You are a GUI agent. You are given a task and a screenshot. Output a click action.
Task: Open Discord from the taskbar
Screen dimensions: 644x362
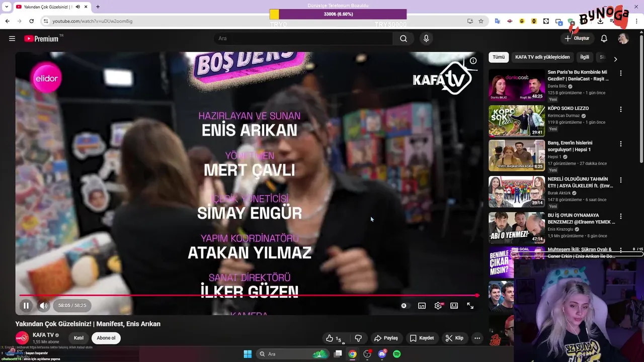click(382, 354)
